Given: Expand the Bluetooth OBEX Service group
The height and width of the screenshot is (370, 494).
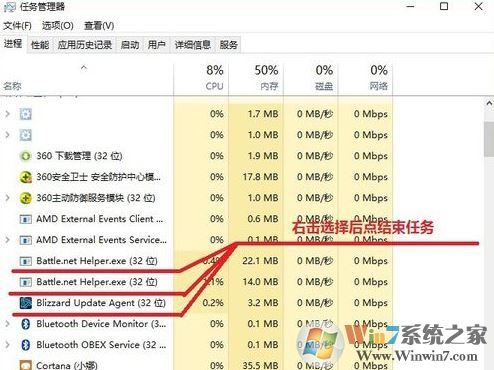Looking at the screenshot, I should [8, 345].
